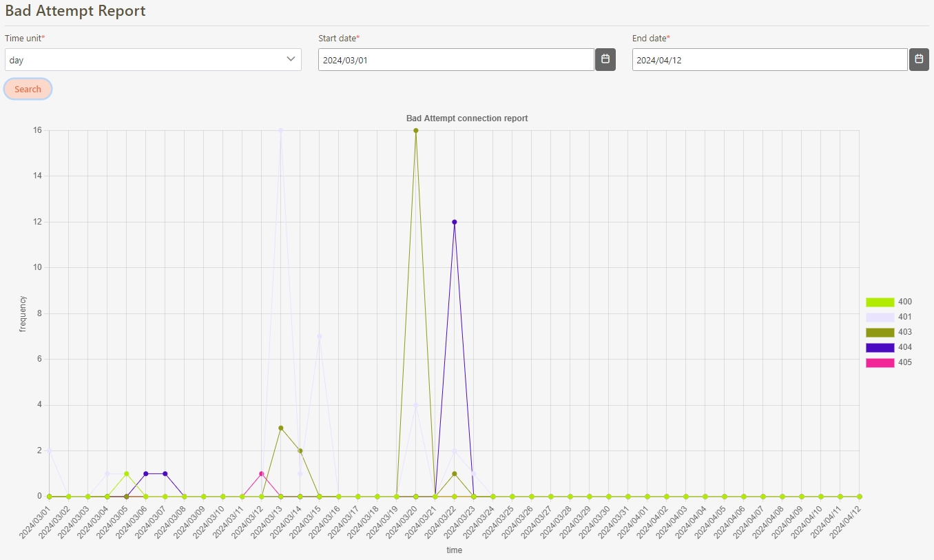Click the 400 point on 2024/03/05
The image size is (934, 560).
(127, 474)
